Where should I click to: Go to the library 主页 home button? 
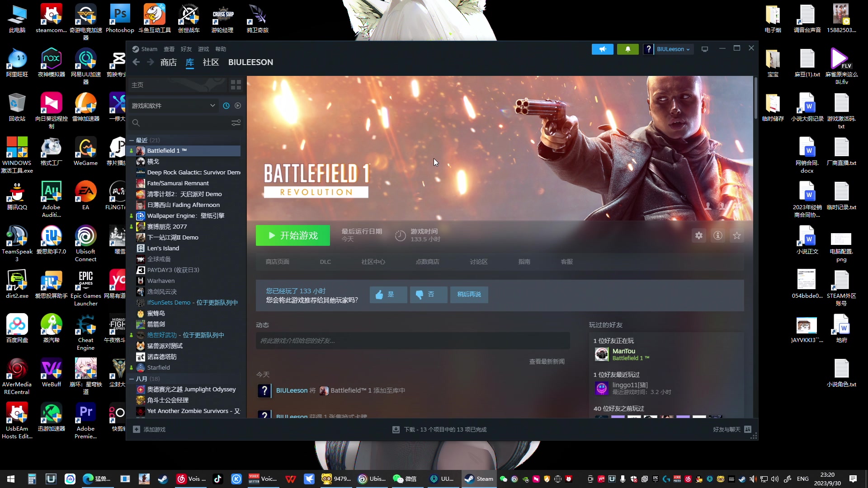click(178, 85)
